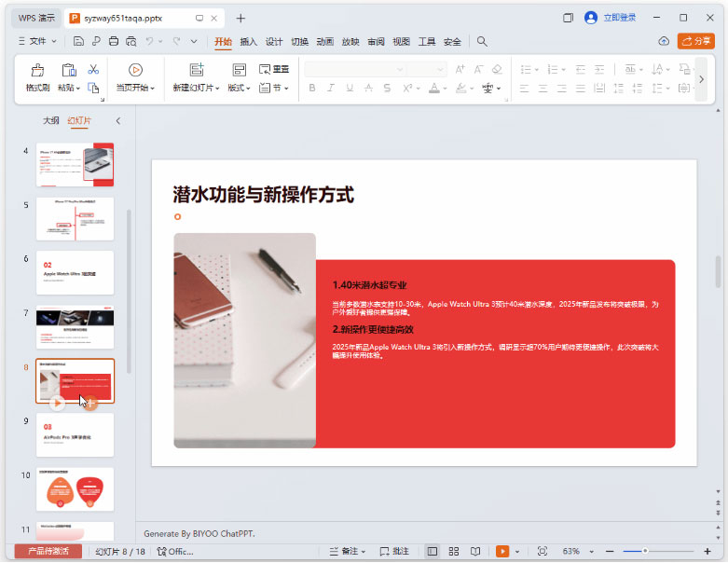Click the Undo arrow icon

[149, 41]
